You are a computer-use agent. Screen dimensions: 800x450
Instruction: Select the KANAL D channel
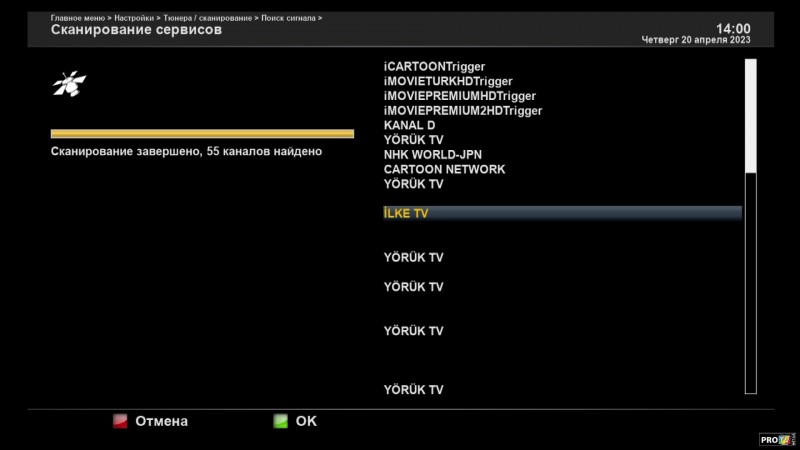pyautogui.click(x=409, y=125)
